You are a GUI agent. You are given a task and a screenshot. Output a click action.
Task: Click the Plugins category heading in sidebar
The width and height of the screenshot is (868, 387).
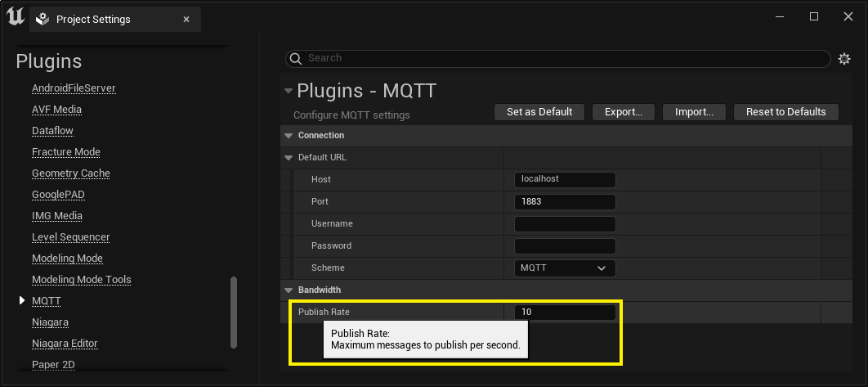[49, 61]
